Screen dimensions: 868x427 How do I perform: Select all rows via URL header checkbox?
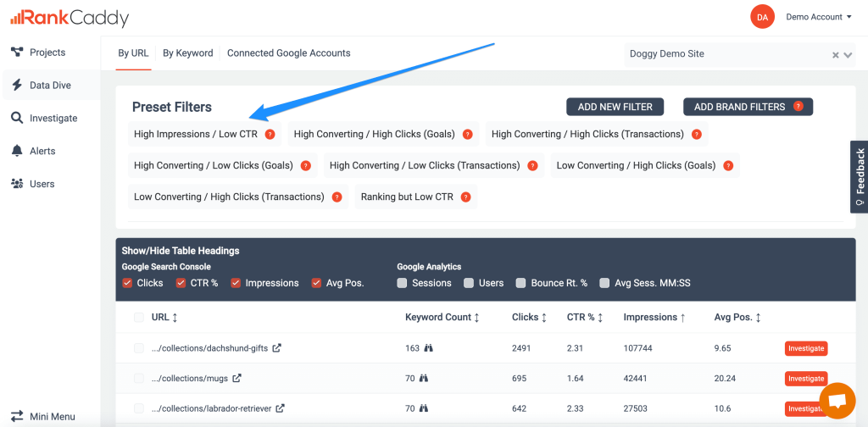pos(138,318)
